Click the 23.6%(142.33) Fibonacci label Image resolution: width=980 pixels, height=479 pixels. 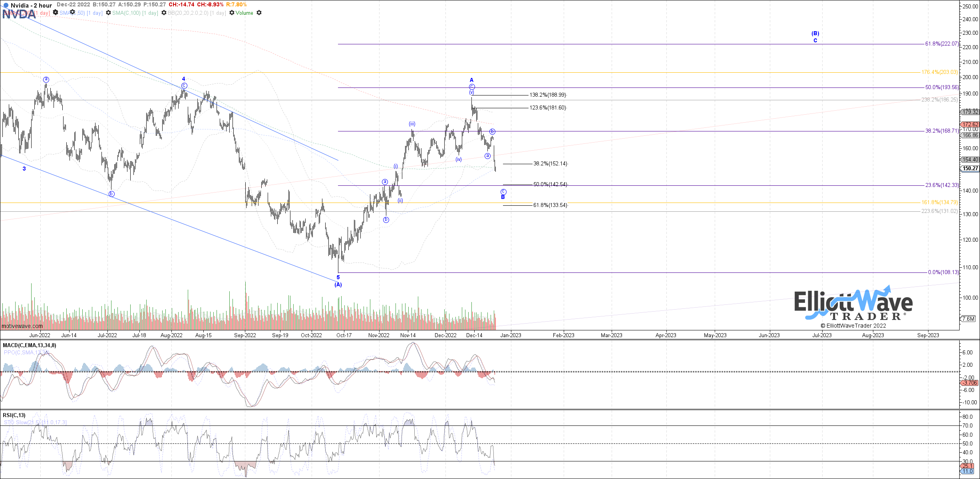(x=942, y=185)
